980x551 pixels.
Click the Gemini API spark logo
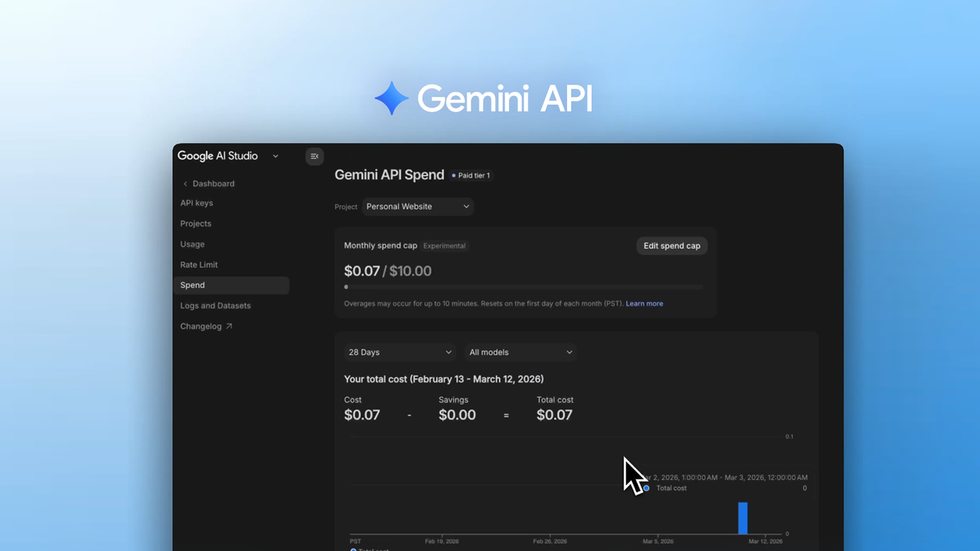[x=390, y=97]
